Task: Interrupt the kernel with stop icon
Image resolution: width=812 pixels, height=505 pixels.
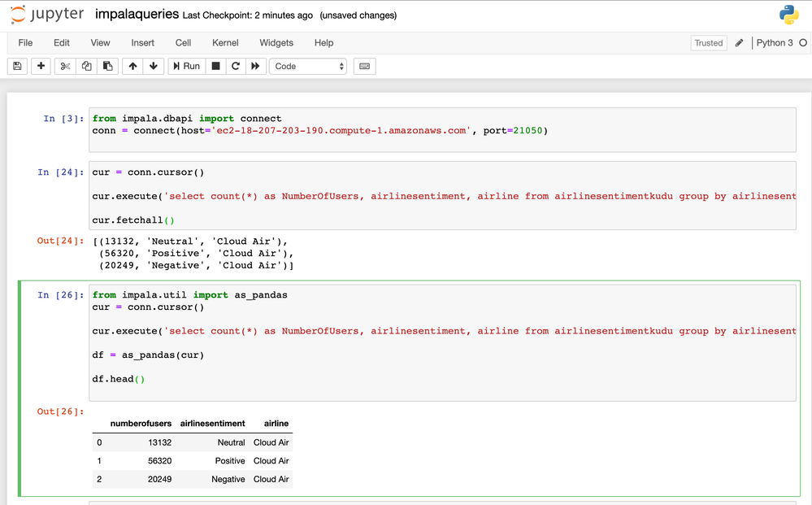Action: pos(215,66)
